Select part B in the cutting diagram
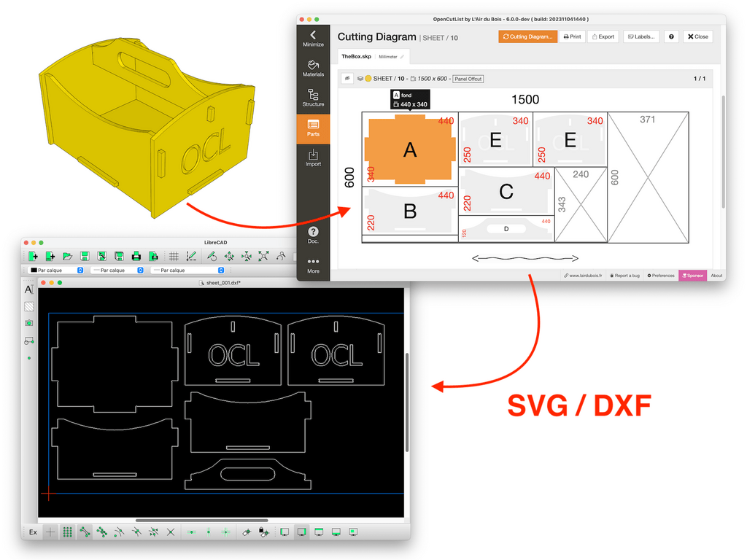The width and height of the screenshot is (747, 560). tap(410, 211)
